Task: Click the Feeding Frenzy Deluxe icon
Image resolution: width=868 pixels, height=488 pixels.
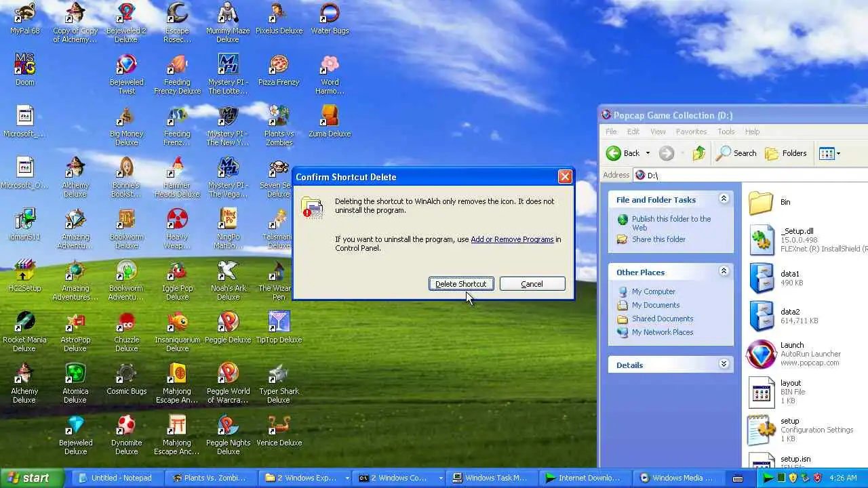Action: click(177, 75)
